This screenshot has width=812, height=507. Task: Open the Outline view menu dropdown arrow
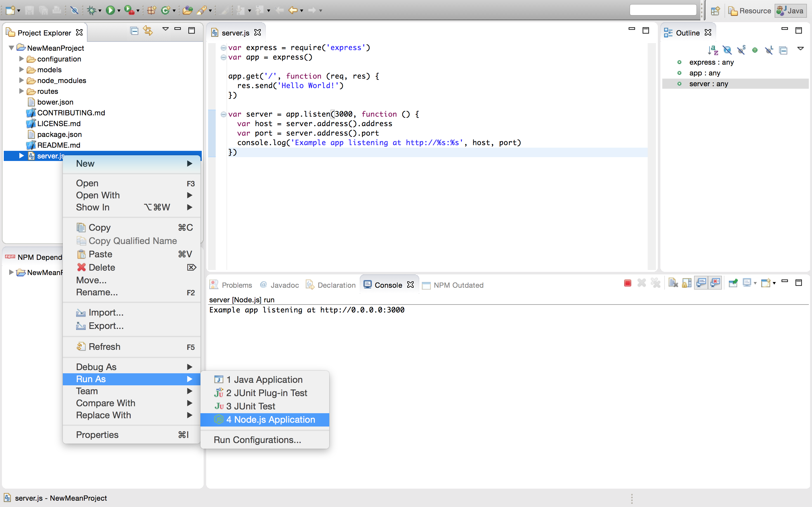[x=800, y=49]
